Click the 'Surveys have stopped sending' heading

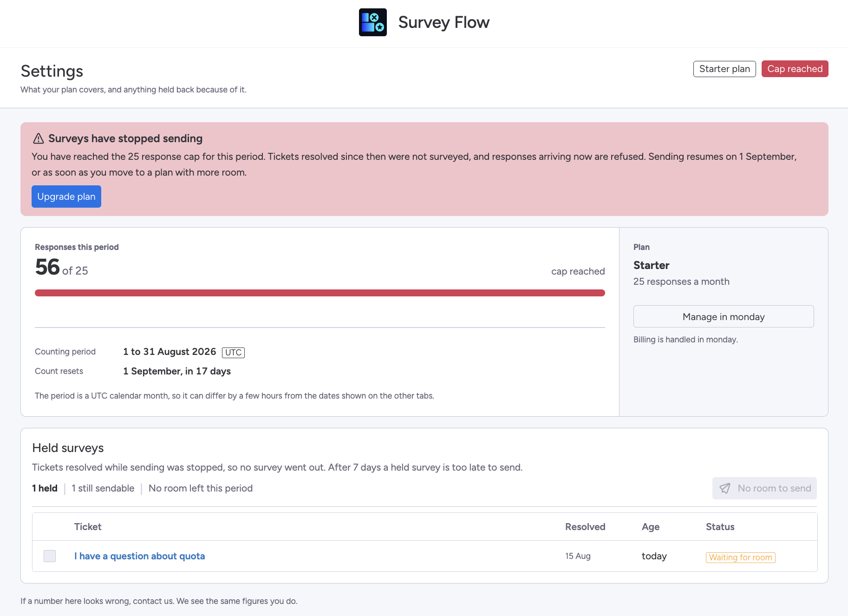point(125,138)
